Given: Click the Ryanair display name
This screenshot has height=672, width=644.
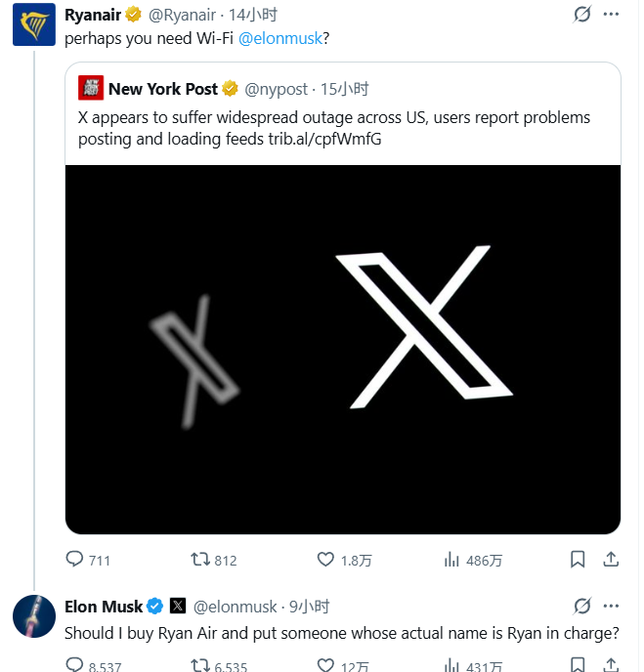Looking at the screenshot, I should coord(92,15).
